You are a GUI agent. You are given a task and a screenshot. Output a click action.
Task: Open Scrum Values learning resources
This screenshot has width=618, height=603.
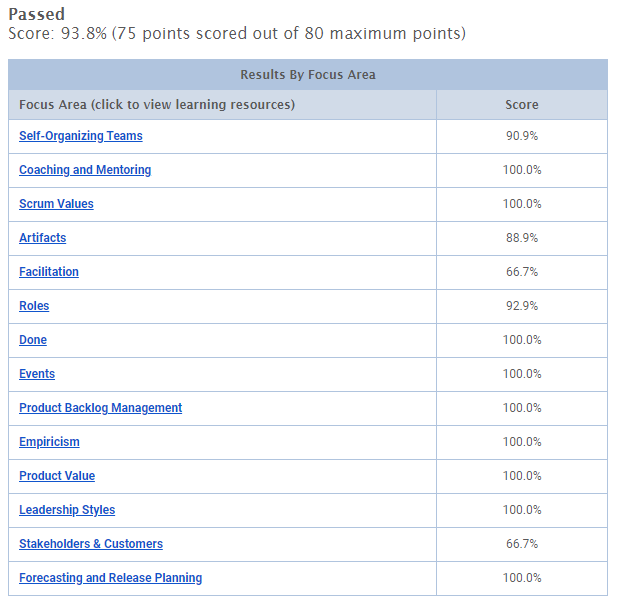point(56,204)
